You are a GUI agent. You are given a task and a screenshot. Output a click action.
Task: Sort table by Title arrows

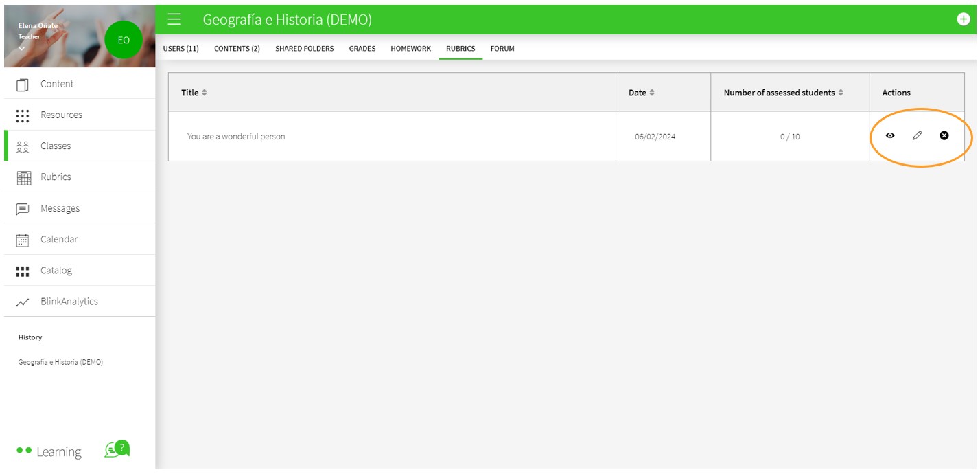point(205,93)
